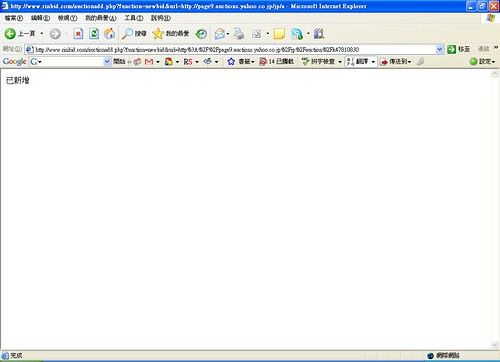Go to the Home page icon

(109, 34)
